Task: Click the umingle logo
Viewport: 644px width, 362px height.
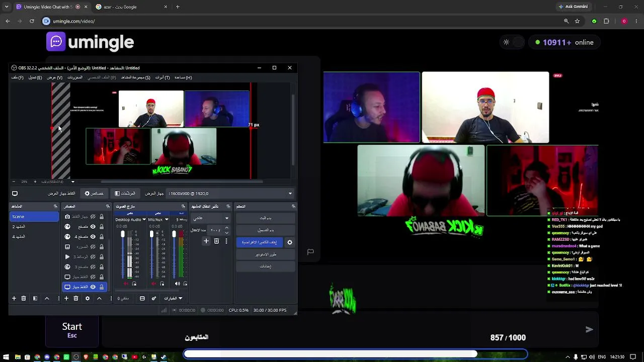Action: coord(91,42)
